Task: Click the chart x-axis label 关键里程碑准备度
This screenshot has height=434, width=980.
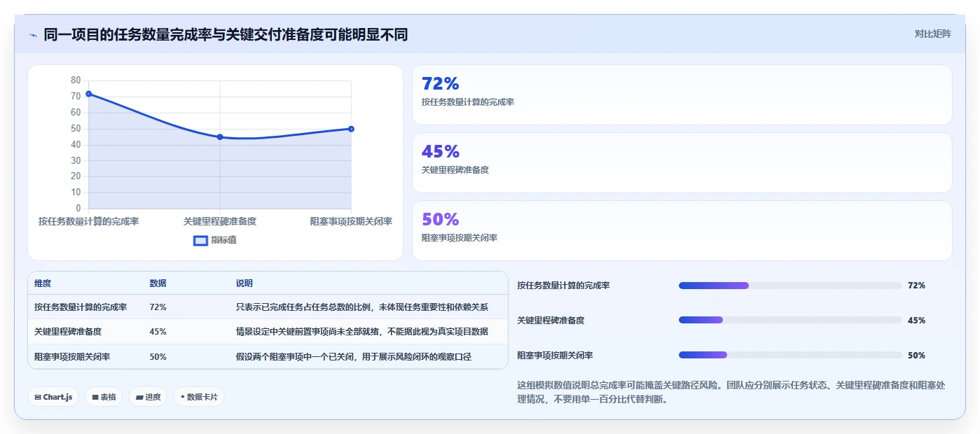Action: click(220, 221)
